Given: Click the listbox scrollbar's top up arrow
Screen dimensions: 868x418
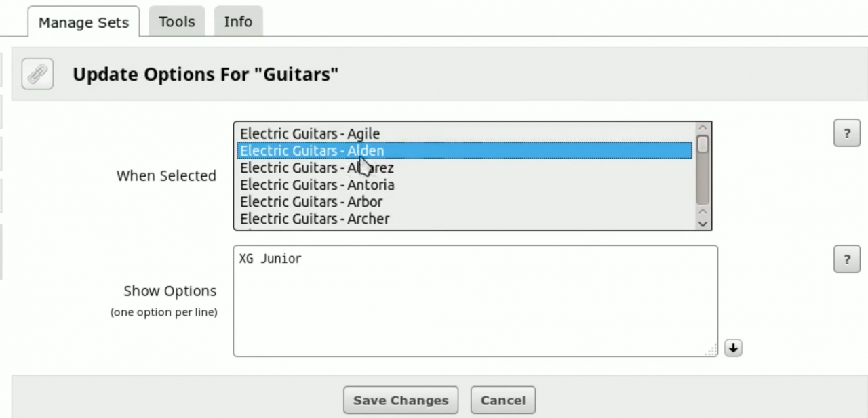Looking at the screenshot, I should tap(703, 127).
